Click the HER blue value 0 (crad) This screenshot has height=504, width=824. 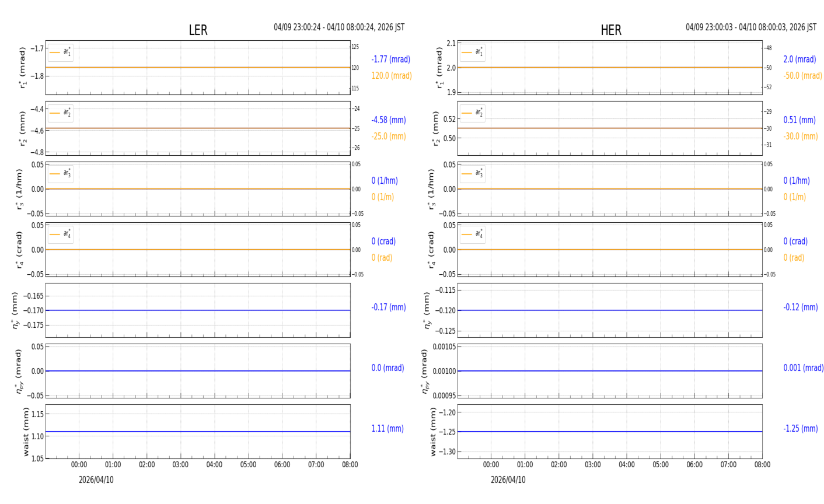tap(795, 242)
